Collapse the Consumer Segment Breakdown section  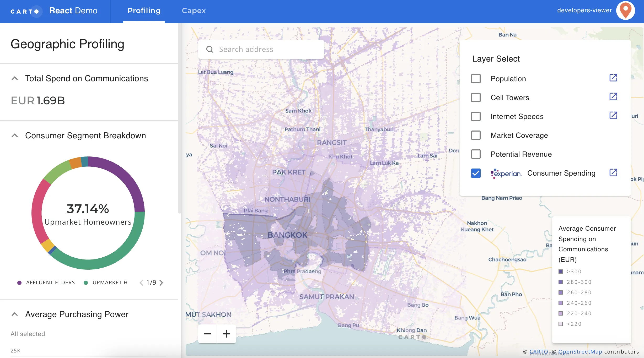(x=14, y=135)
